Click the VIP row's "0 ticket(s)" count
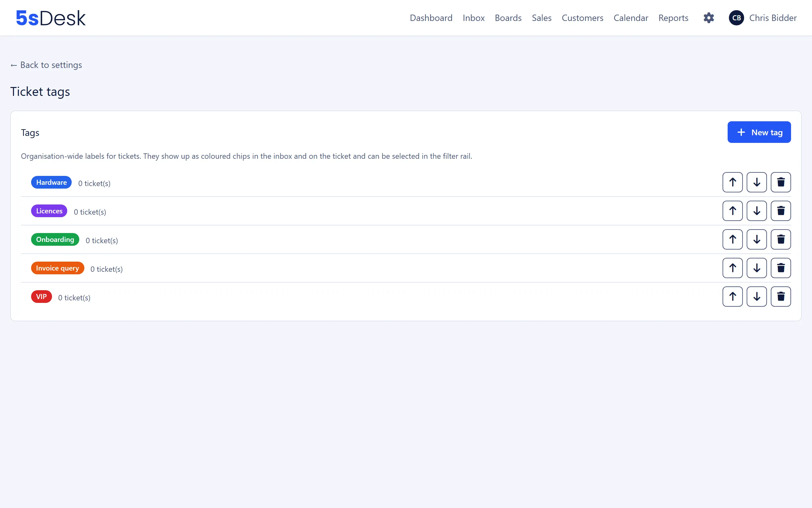The width and height of the screenshot is (812, 508). point(74,298)
